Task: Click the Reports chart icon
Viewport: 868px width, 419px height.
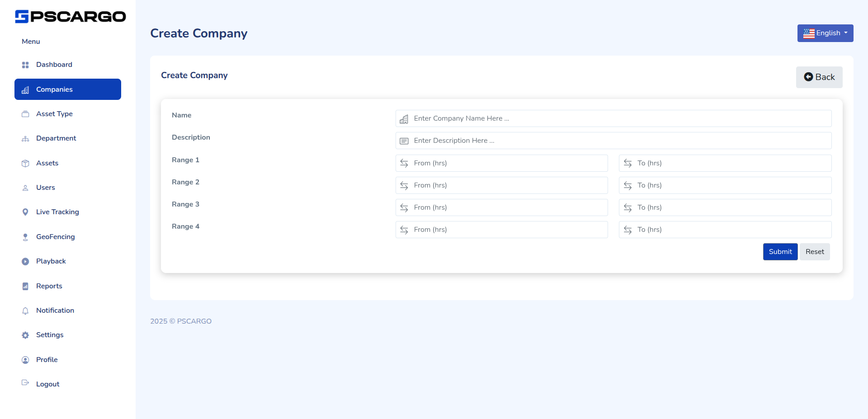Action: pyautogui.click(x=25, y=286)
